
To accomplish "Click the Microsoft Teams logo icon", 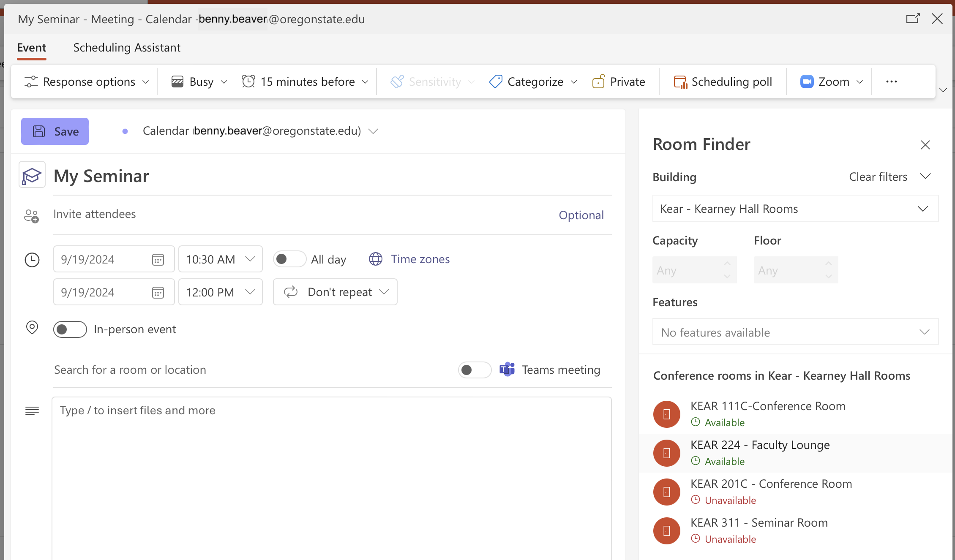I will pyautogui.click(x=507, y=370).
